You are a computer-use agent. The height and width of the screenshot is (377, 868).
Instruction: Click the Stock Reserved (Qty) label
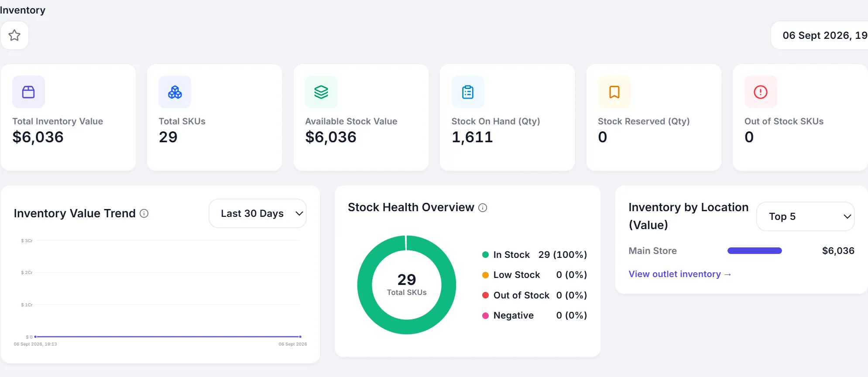[644, 121]
